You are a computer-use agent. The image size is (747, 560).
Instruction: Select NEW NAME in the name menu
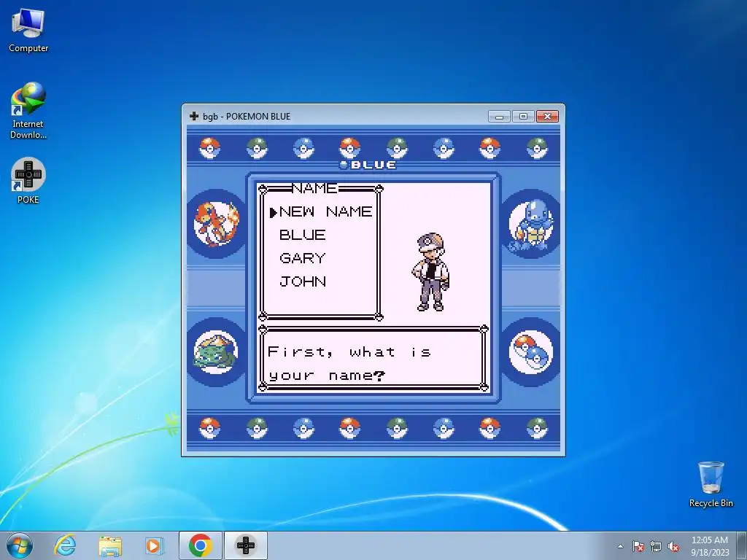click(x=326, y=211)
